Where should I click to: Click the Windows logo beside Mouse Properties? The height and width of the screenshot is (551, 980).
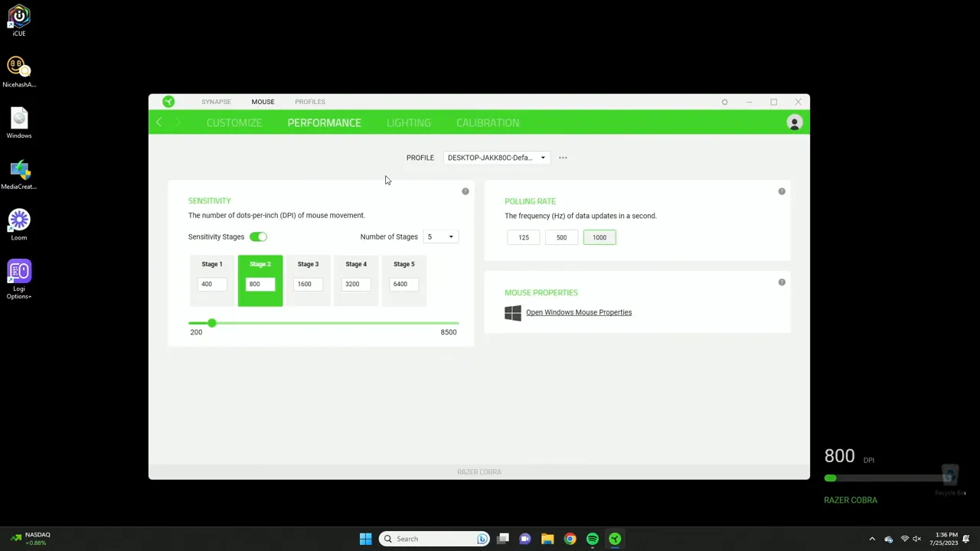coord(512,312)
